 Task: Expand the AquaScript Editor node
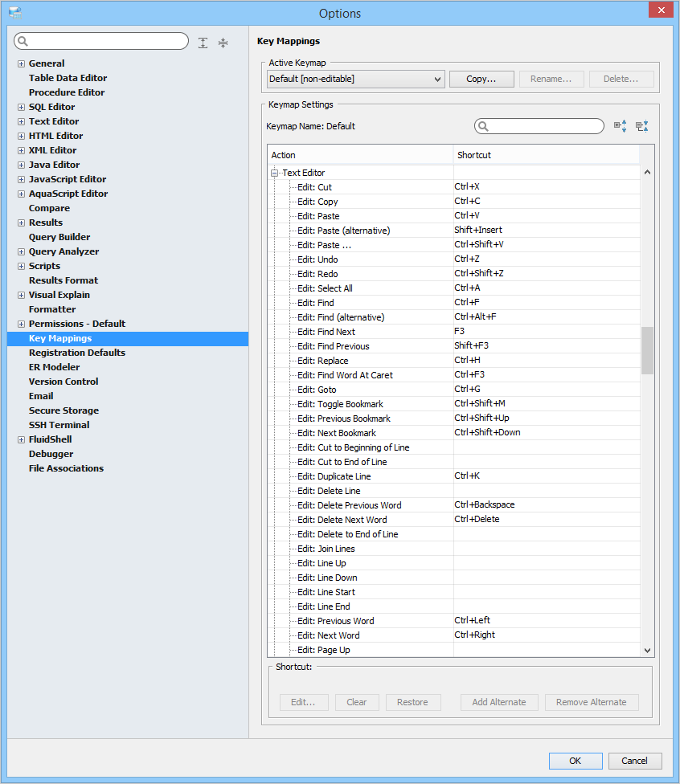click(x=21, y=194)
